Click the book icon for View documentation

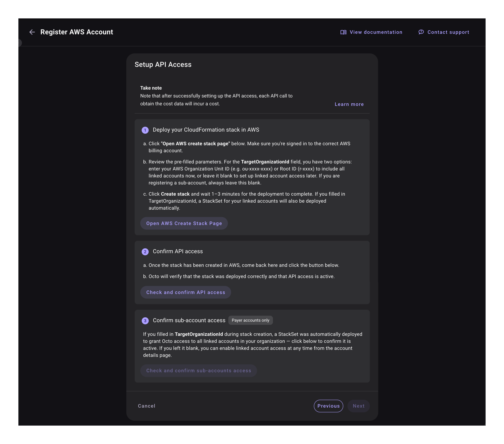click(343, 32)
